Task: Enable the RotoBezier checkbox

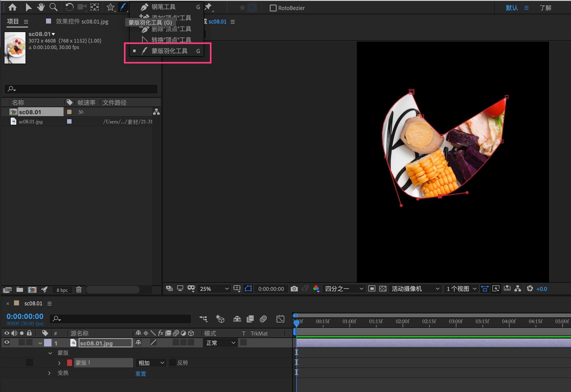Action: pyautogui.click(x=273, y=8)
